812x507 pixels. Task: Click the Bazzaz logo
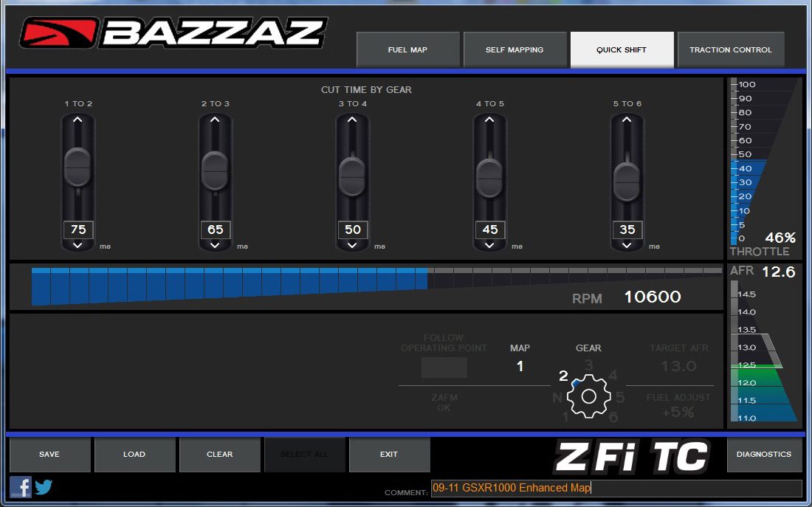(173, 33)
